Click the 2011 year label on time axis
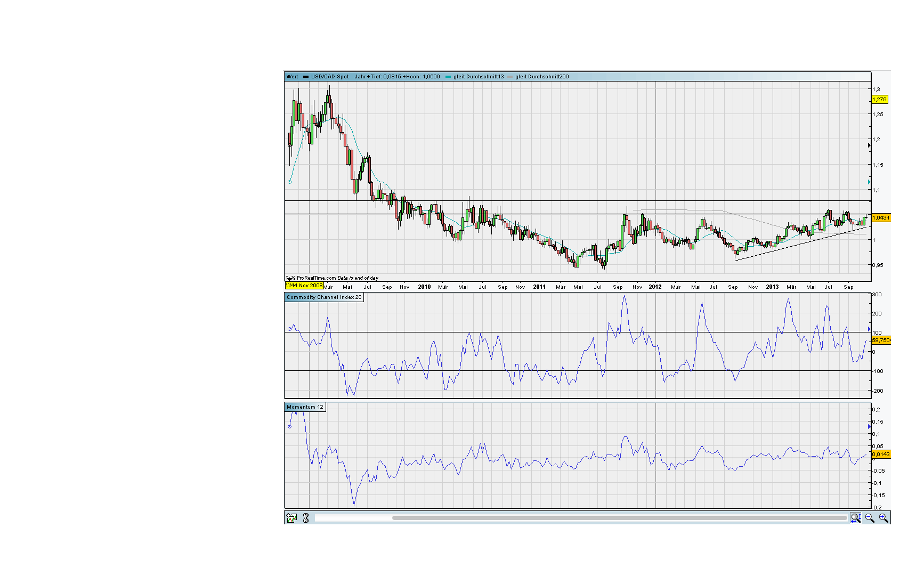The width and height of the screenshot is (924, 568). [x=539, y=287]
